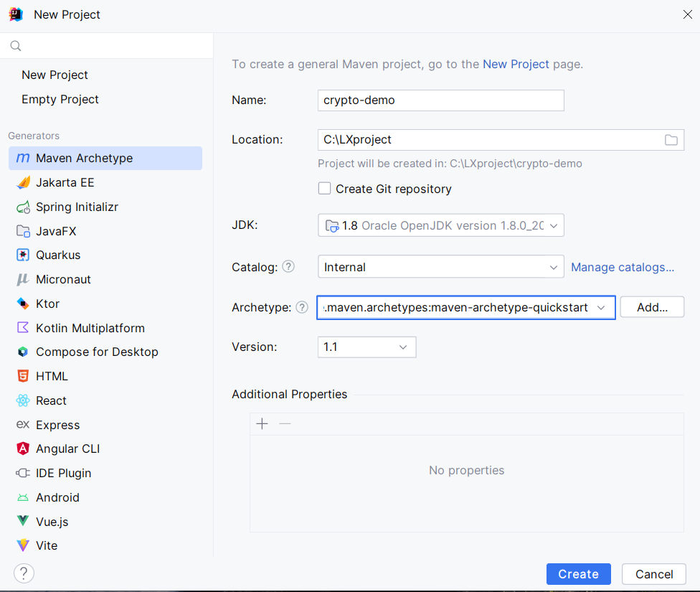The height and width of the screenshot is (592, 700).
Task: Click the Compose for Desktop icon
Action: (x=23, y=352)
